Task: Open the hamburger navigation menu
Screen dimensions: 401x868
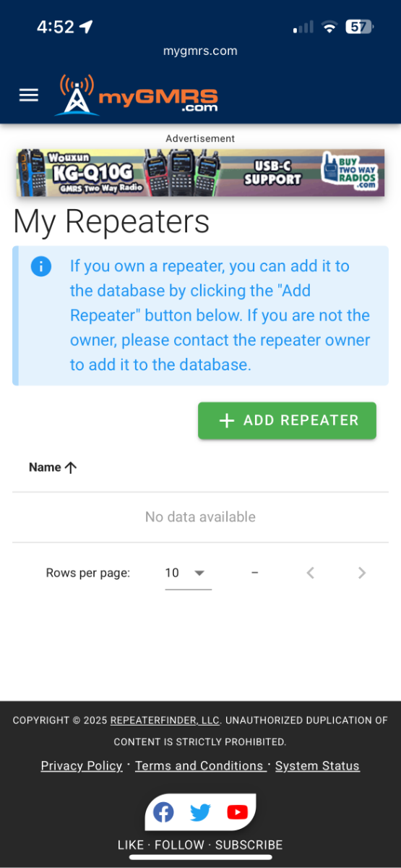Action: pos(28,95)
